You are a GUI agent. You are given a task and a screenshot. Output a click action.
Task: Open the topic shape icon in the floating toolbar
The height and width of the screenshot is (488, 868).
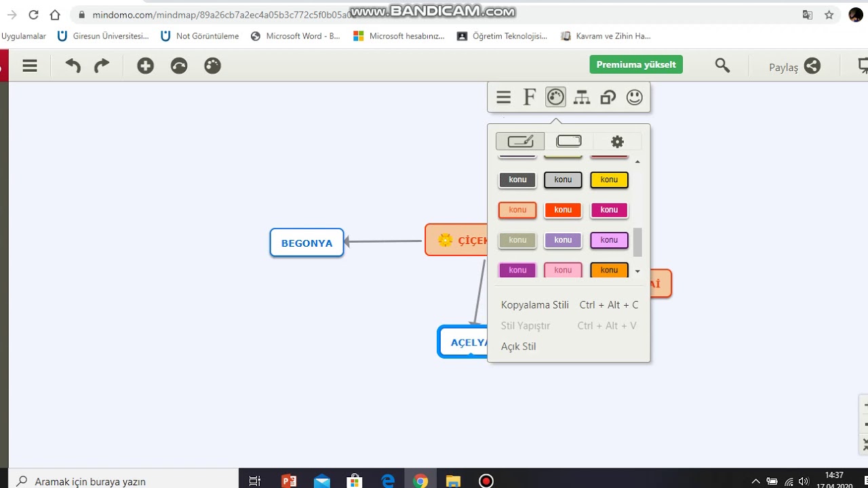point(608,98)
